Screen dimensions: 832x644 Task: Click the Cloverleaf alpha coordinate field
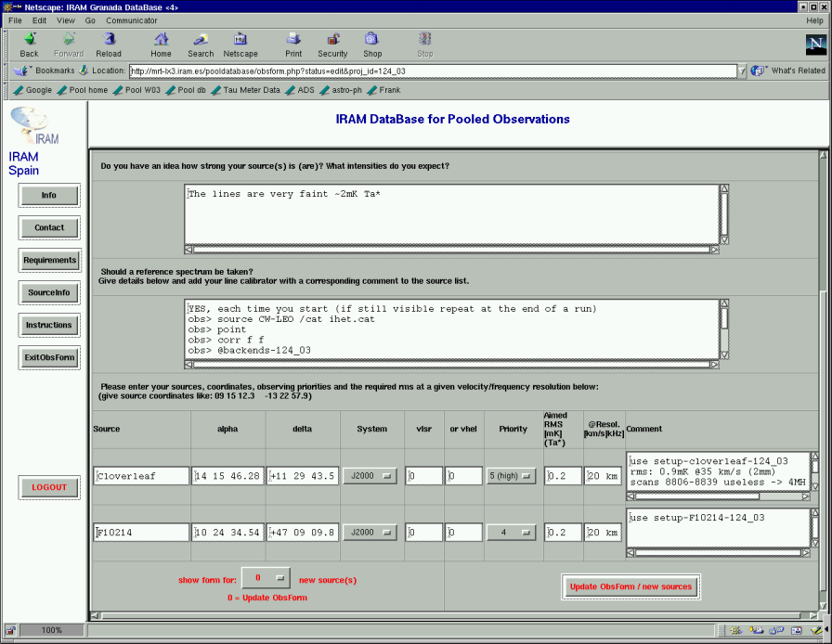coord(227,476)
